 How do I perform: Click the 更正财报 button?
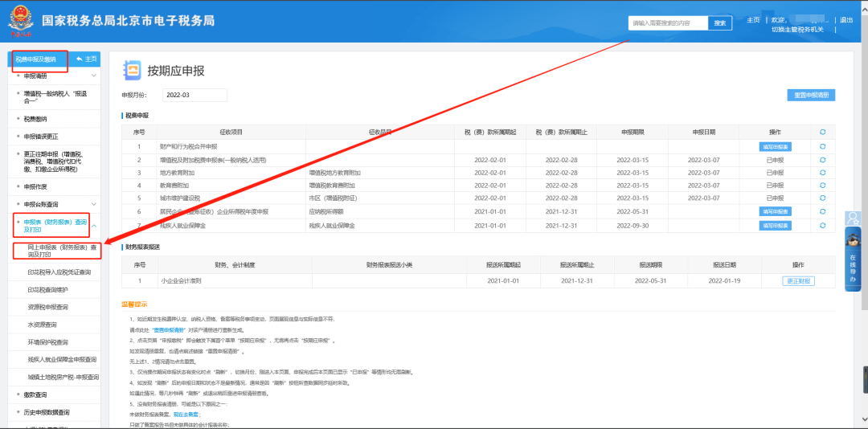tap(798, 281)
